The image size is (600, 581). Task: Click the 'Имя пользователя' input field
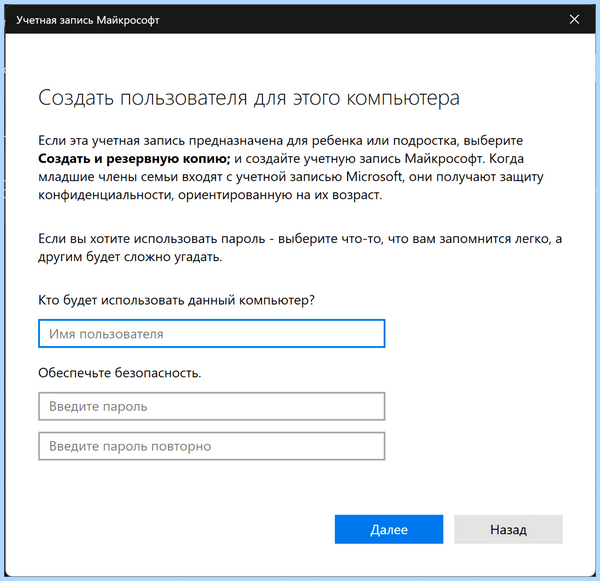212,333
